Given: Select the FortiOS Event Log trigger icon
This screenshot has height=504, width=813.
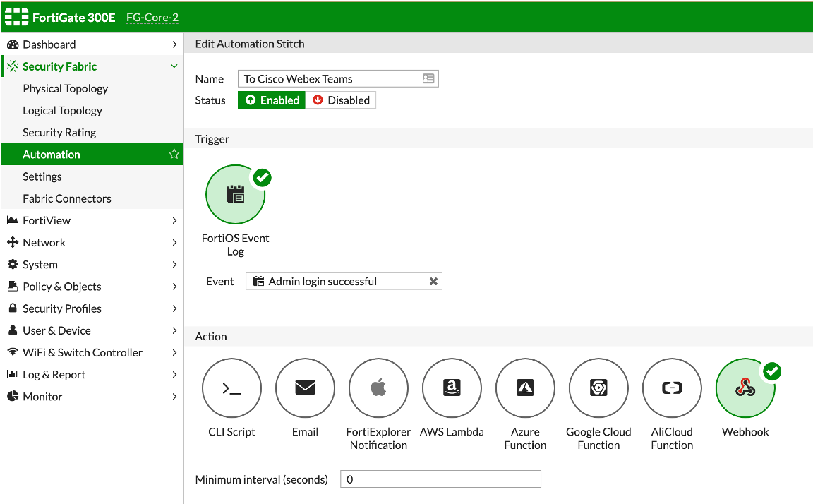Looking at the screenshot, I should click(236, 194).
